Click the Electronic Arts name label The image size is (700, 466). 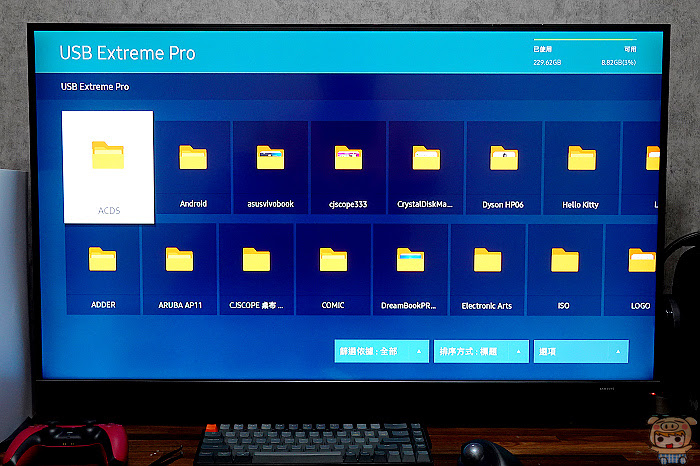[487, 306]
